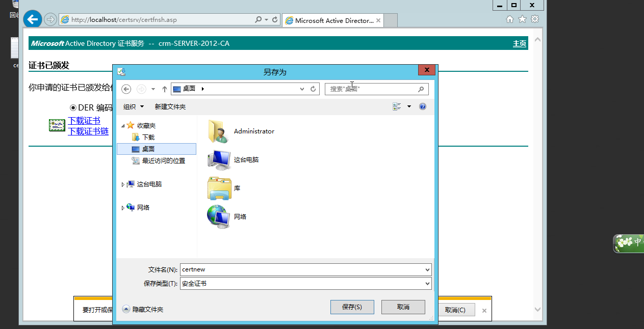Click the search magnifier in IE address bar

tap(259, 20)
